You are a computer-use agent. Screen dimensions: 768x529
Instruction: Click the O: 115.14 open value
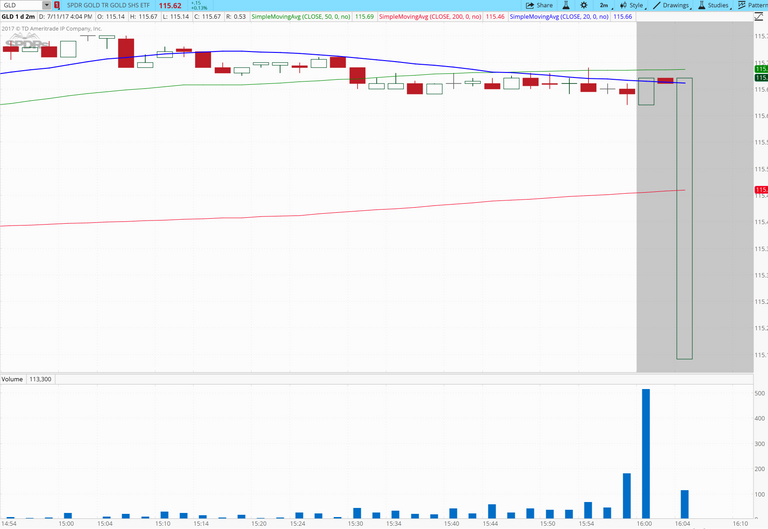coord(111,17)
